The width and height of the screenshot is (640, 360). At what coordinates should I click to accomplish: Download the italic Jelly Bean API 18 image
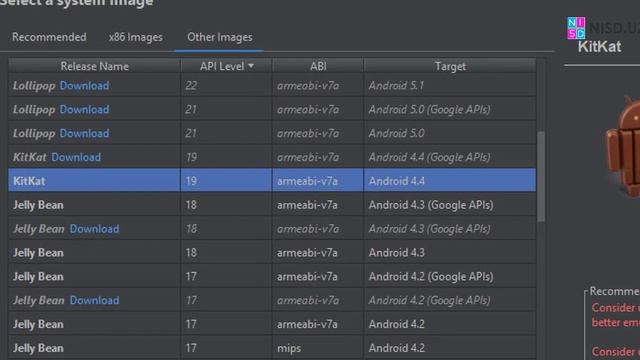(x=95, y=229)
